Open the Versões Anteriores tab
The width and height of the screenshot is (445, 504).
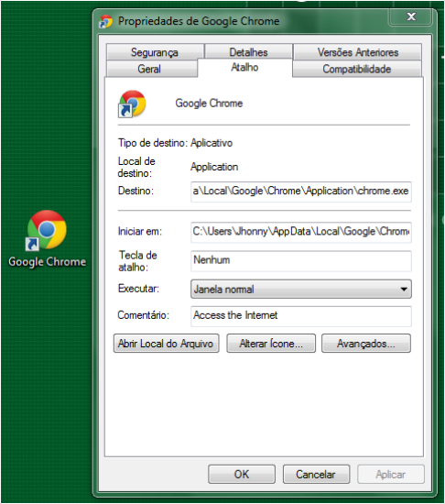[358, 52]
